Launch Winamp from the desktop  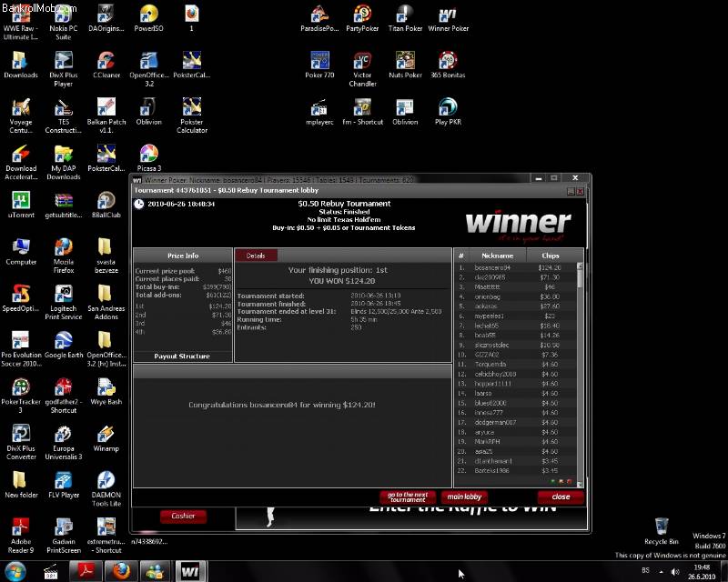pos(106,438)
